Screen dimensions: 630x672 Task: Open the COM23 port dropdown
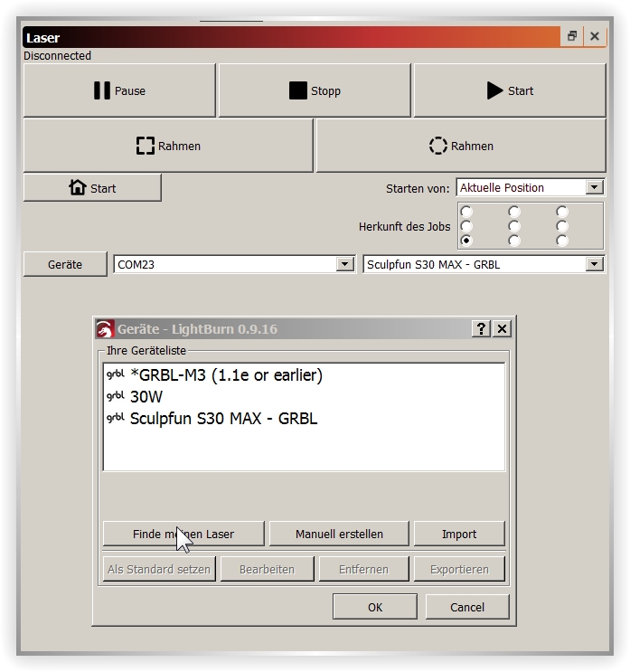344,265
